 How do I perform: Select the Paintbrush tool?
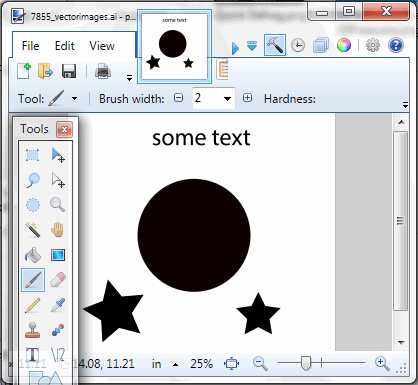33,280
